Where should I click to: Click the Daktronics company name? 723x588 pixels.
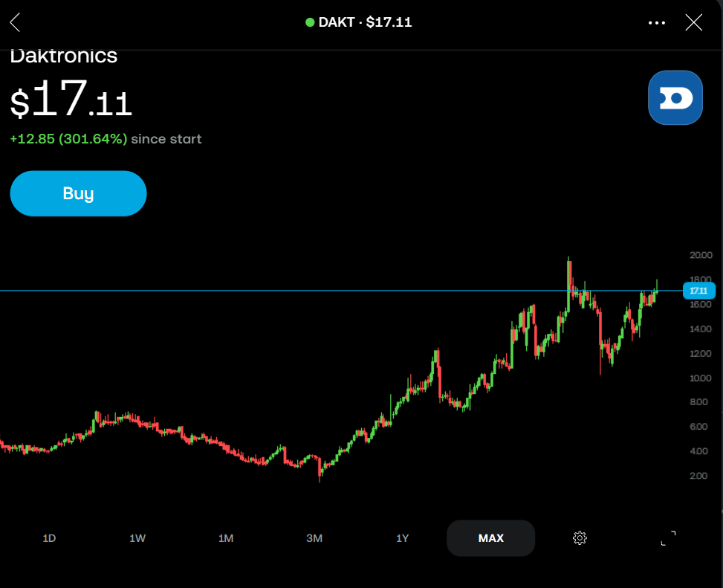coord(64,56)
